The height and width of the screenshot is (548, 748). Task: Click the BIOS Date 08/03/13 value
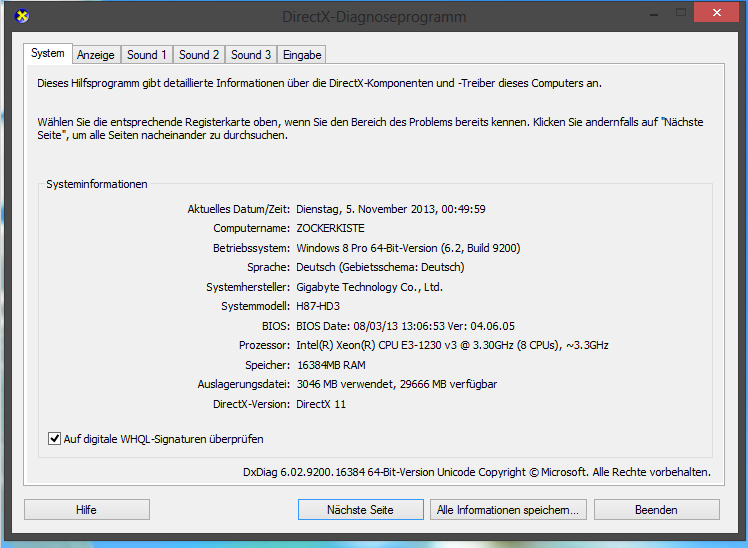pos(405,326)
